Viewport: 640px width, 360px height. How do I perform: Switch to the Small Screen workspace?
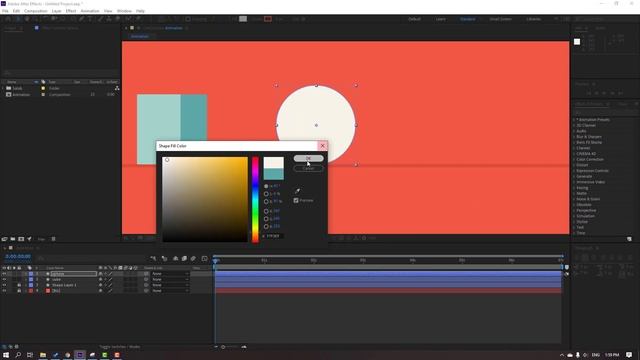click(500, 19)
